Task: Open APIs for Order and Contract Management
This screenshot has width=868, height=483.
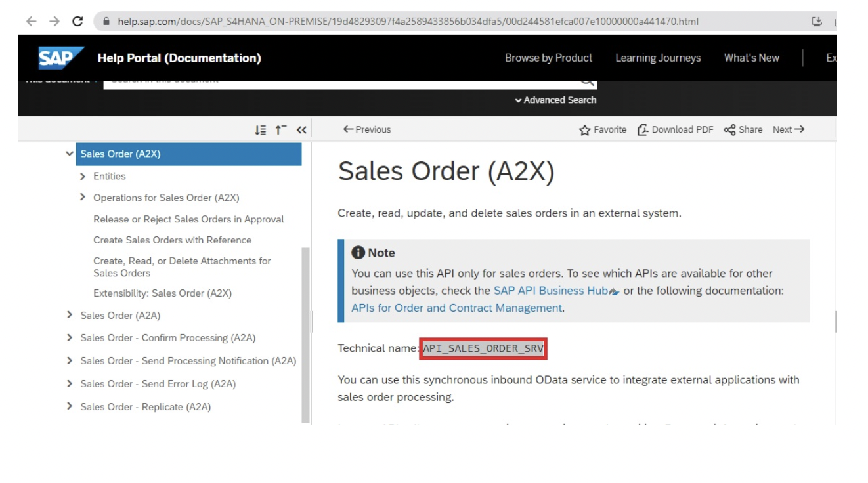Action: coord(456,308)
